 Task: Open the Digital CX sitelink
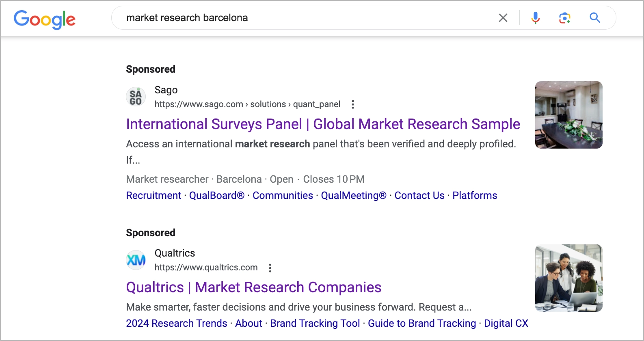(x=506, y=324)
